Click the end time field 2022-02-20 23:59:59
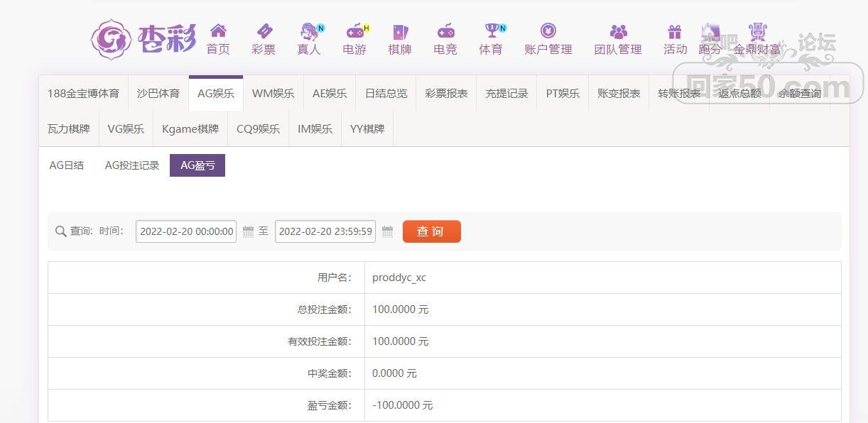Viewport: 868px width, 423px height. pyautogui.click(x=325, y=231)
